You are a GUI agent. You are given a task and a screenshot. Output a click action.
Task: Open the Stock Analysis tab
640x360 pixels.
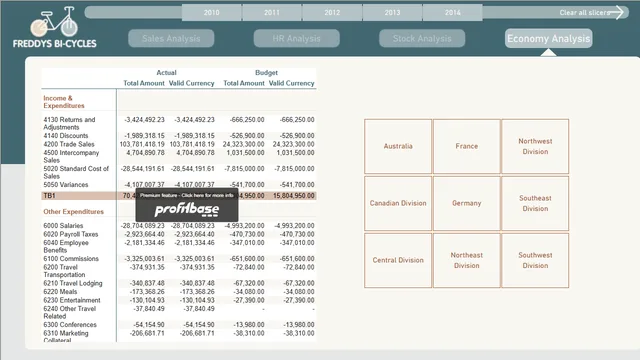click(422, 38)
